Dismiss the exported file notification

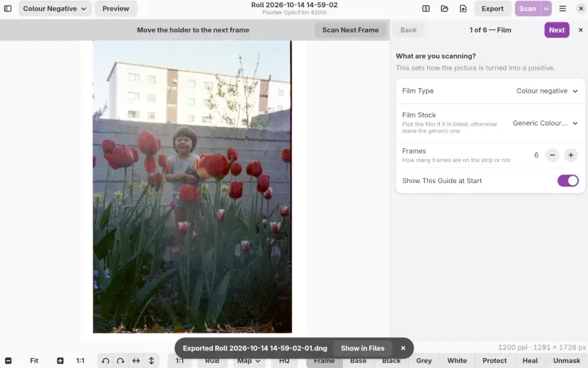pos(403,348)
